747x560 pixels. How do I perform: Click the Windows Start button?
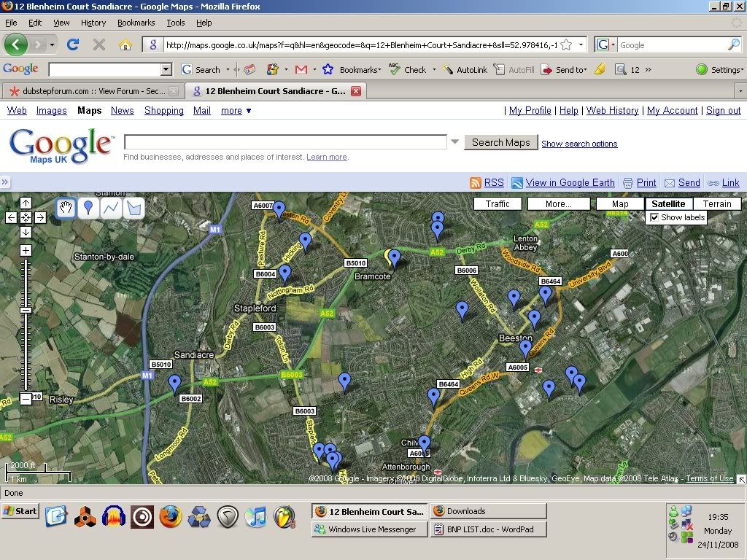click(20, 511)
